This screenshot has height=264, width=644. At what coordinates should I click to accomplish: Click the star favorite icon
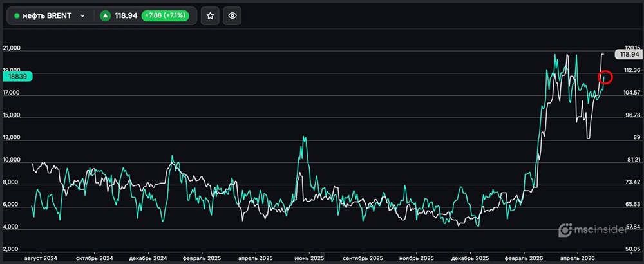(x=210, y=15)
